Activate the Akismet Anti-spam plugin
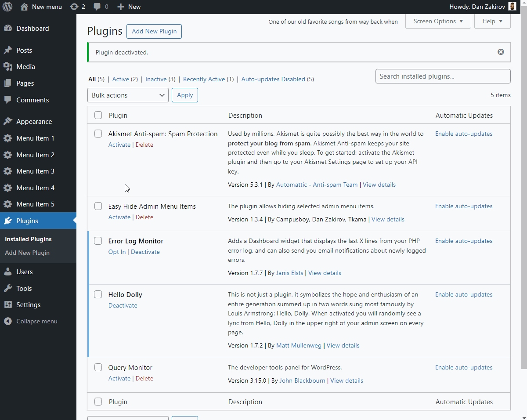The height and width of the screenshot is (420, 527). coord(119,145)
